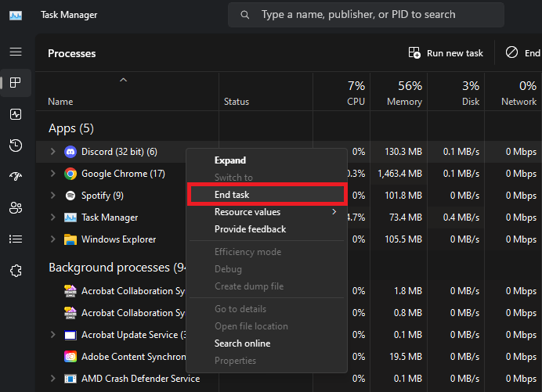Expand the Windows Explorer process group
Viewport: 542px width, 392px height.
pyautogui.click(x=53, y=239)
